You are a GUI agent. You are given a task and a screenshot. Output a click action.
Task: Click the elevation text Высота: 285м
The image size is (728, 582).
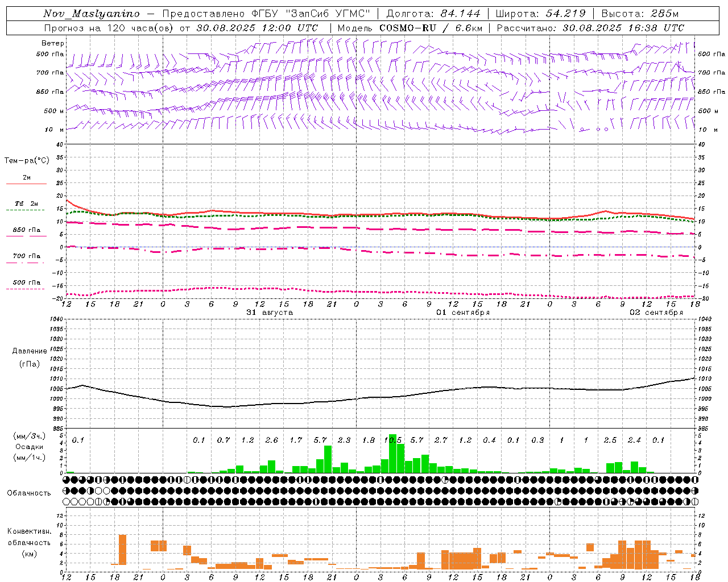[640, 14]
